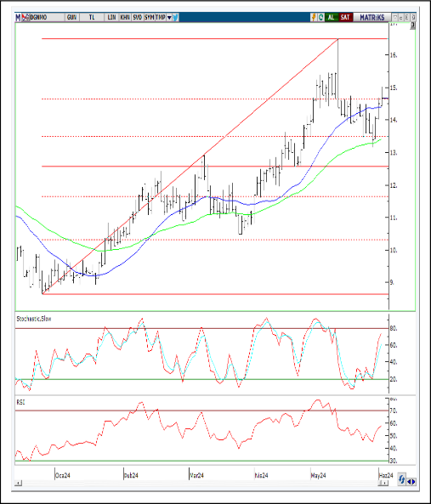The image size is (431, 504).
Task: Open the chart type icon beside M
Action: pyautogui.click(x=26, y=17)
